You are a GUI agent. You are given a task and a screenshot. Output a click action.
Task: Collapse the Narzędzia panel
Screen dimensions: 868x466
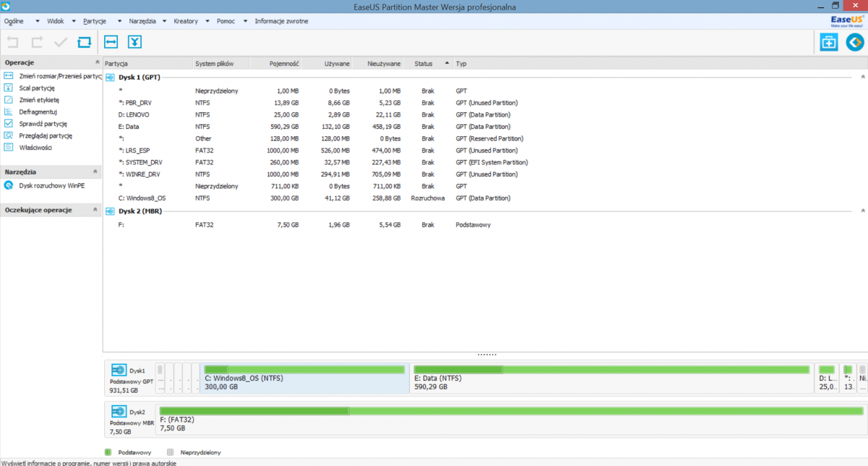tap(95, 172)
